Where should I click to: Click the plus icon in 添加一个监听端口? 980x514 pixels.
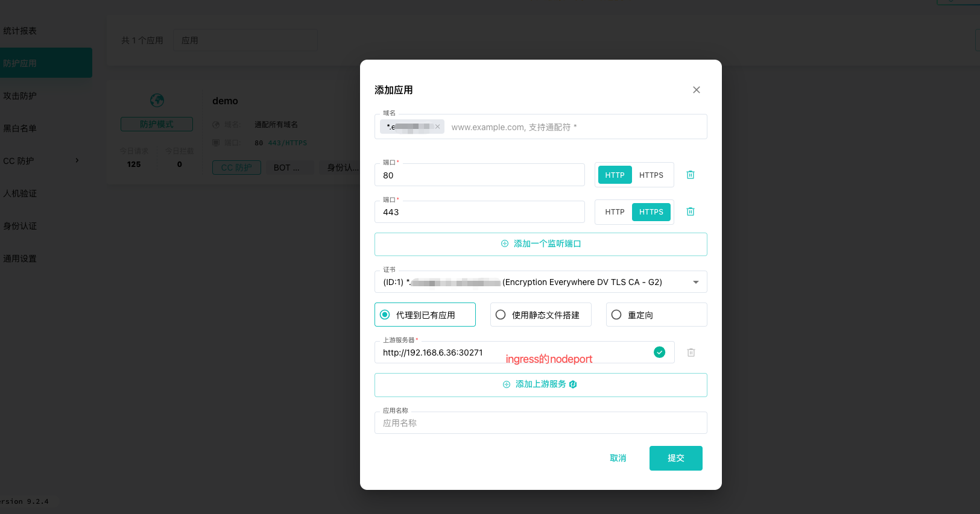[x=505, y=243]
